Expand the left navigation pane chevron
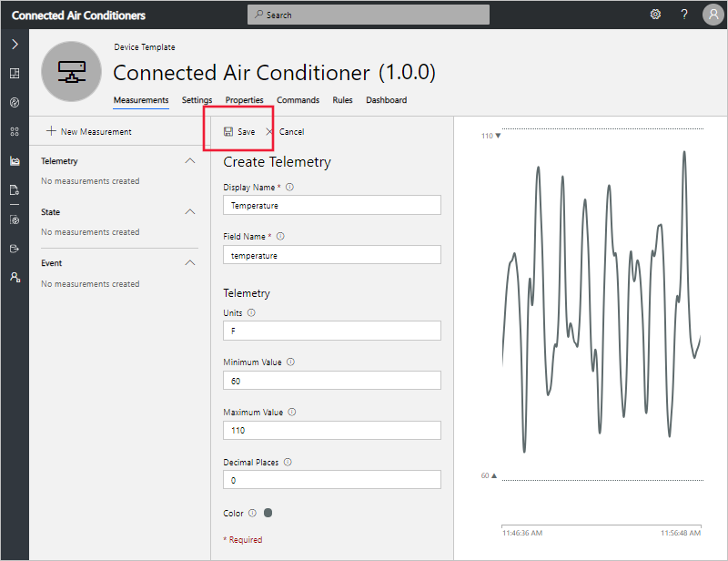 pos(15,44)
